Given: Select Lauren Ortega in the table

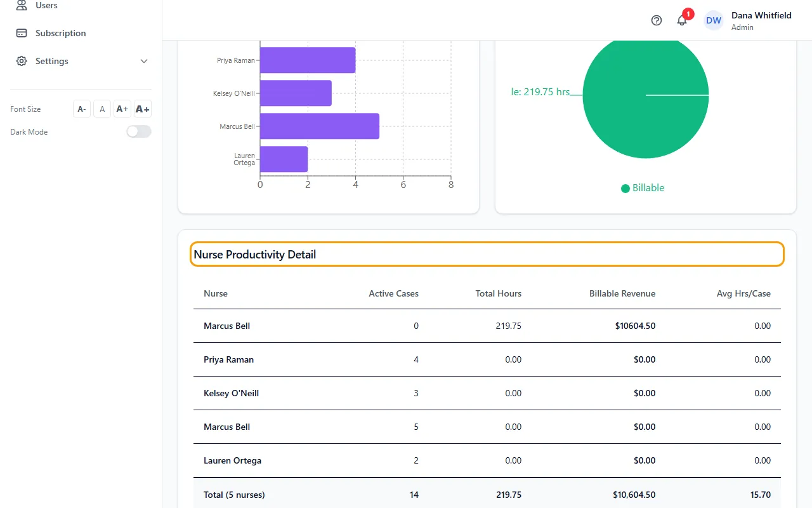Looking at the screenshot, I should click(232, 460).
